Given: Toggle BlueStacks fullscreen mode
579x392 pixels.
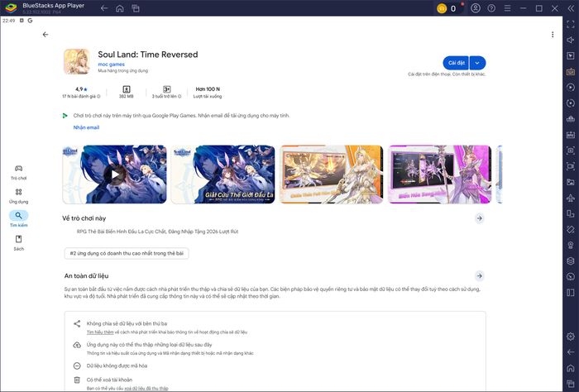Looking at the screenshot, I should click(571, 24).
